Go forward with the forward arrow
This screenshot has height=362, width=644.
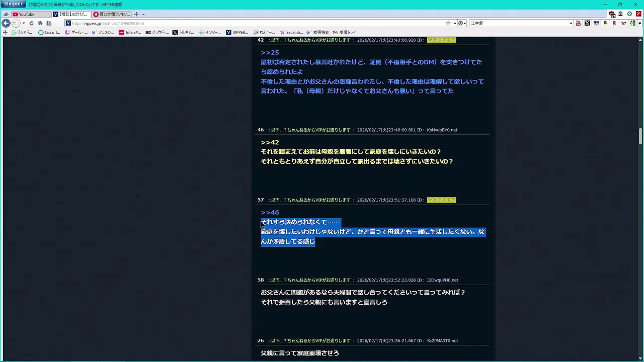point(16,23)
